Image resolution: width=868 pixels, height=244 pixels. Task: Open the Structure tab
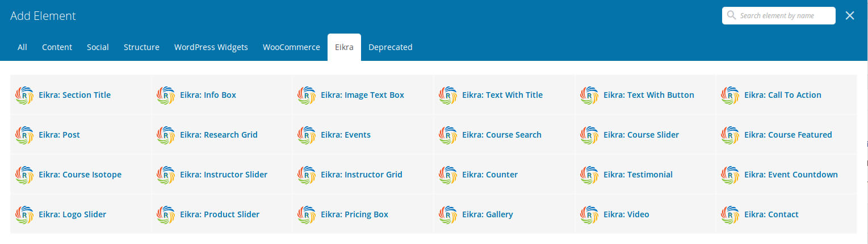(x=141, y=47)
